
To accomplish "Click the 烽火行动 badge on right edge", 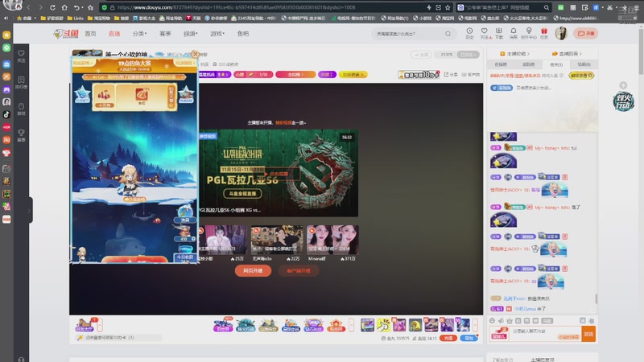I will pos(623,102).
